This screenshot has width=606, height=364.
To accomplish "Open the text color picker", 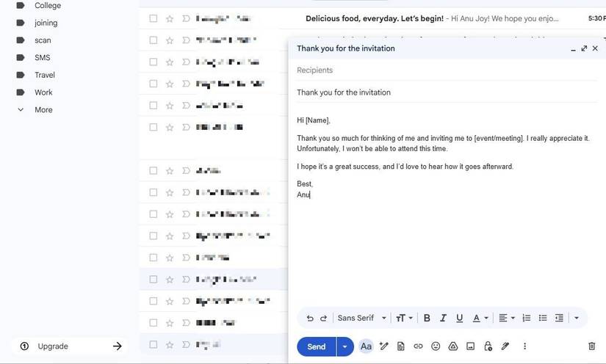I will pos(480,318).
